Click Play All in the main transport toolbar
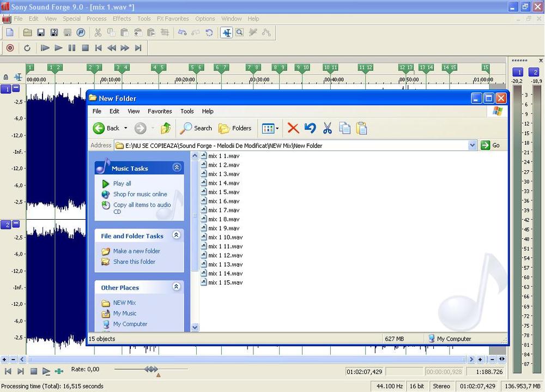545x392 pixels. pyautogui.click(x=45, y=48)
